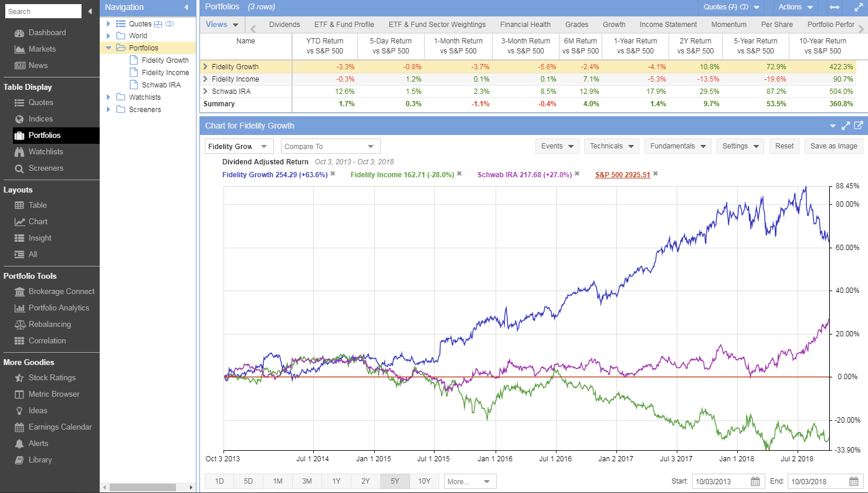Open Screeners via the magnifier icon
Viewport: 868px width, 493px height.
19,168
